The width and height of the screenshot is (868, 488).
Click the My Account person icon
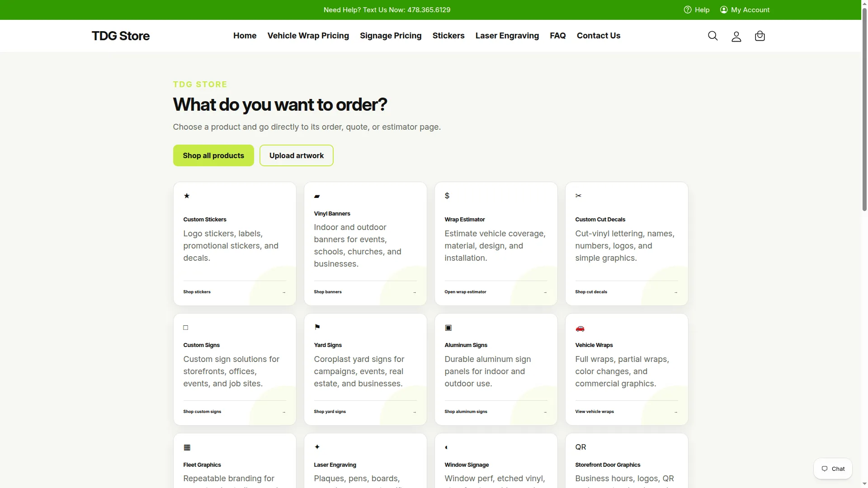(x=724, y=9)
